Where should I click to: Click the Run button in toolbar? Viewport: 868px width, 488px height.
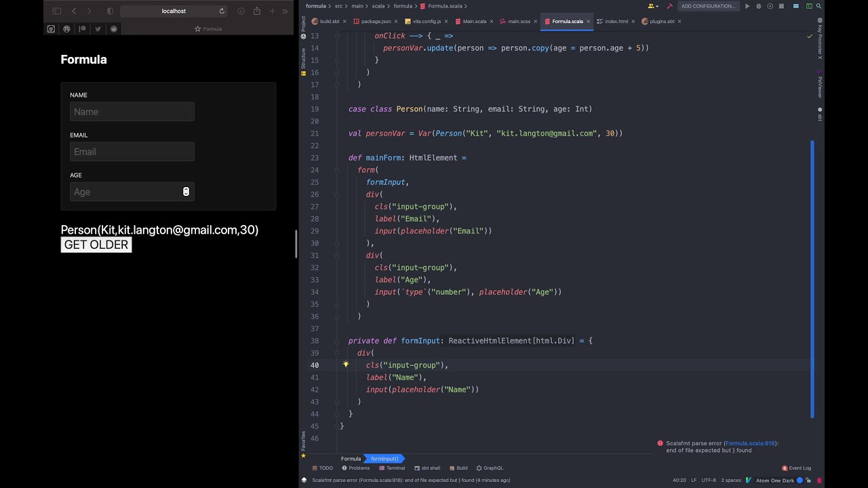click(x=747, y=6)
